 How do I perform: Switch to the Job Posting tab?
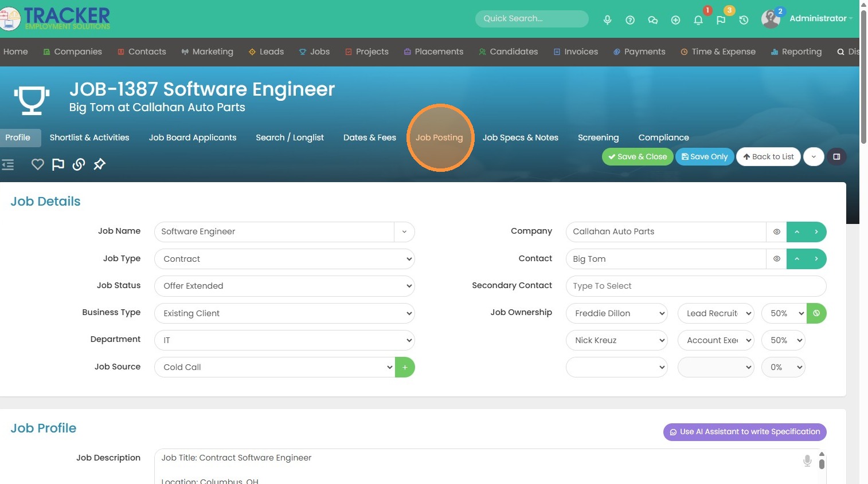click(x=439, y=137)
